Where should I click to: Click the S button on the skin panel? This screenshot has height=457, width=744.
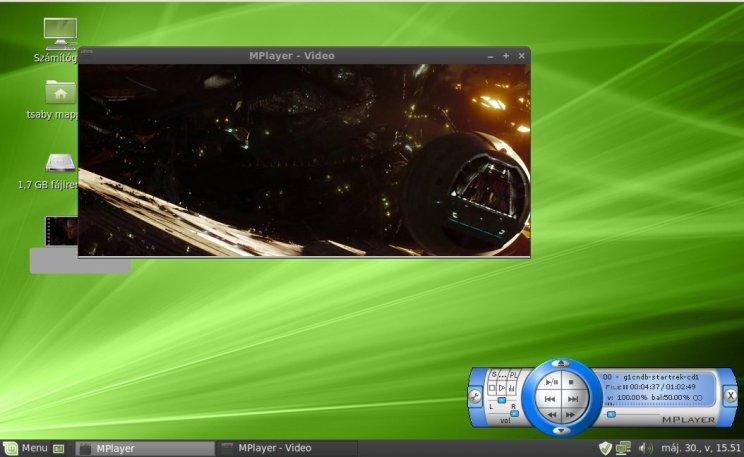pos(493,375)
